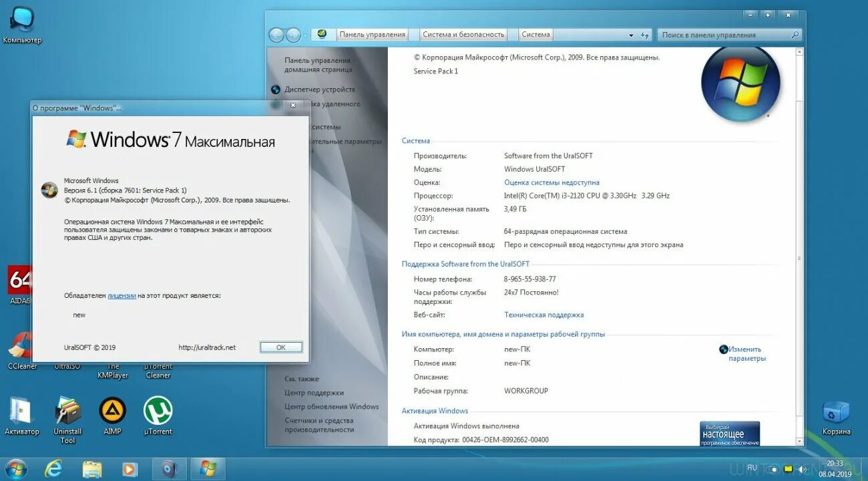Image resolution: width=868 pixels, height=481 pixels.
Task: Open recent pages dropdown near back buttons
Action: (305, 35)
